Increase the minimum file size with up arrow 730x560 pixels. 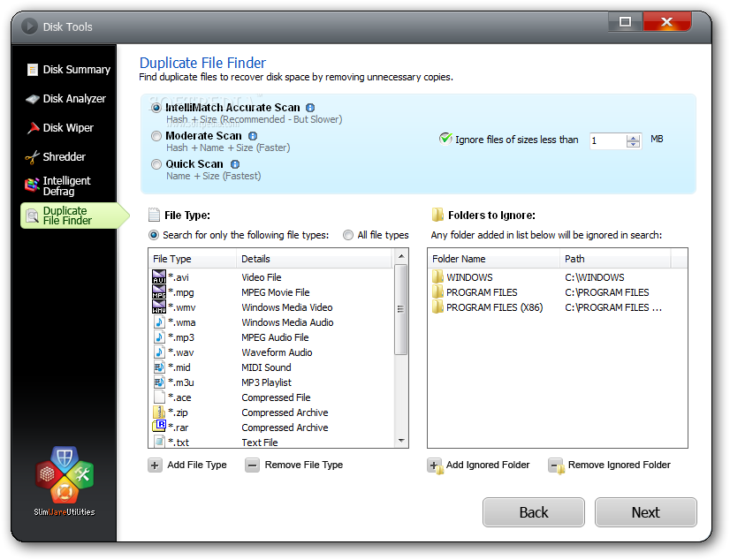(x=633, y=138)
